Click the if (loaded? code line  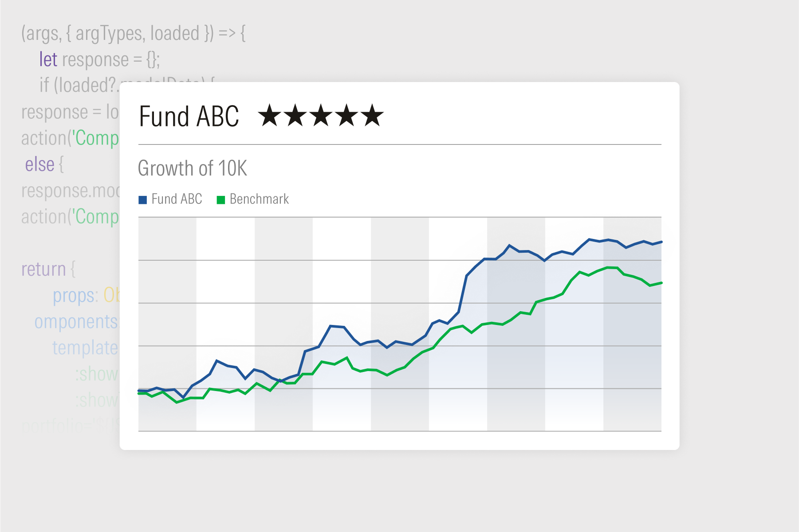click(x=79, y=85)
